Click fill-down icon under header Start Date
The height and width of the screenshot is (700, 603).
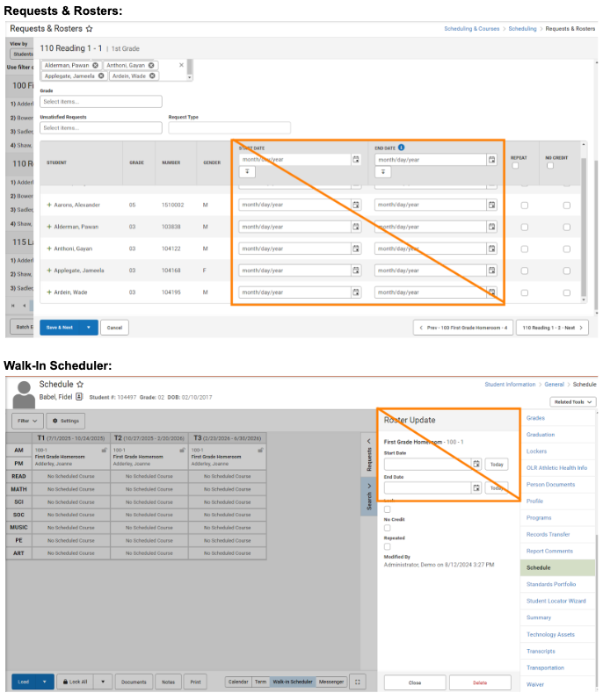click(247, 172)
